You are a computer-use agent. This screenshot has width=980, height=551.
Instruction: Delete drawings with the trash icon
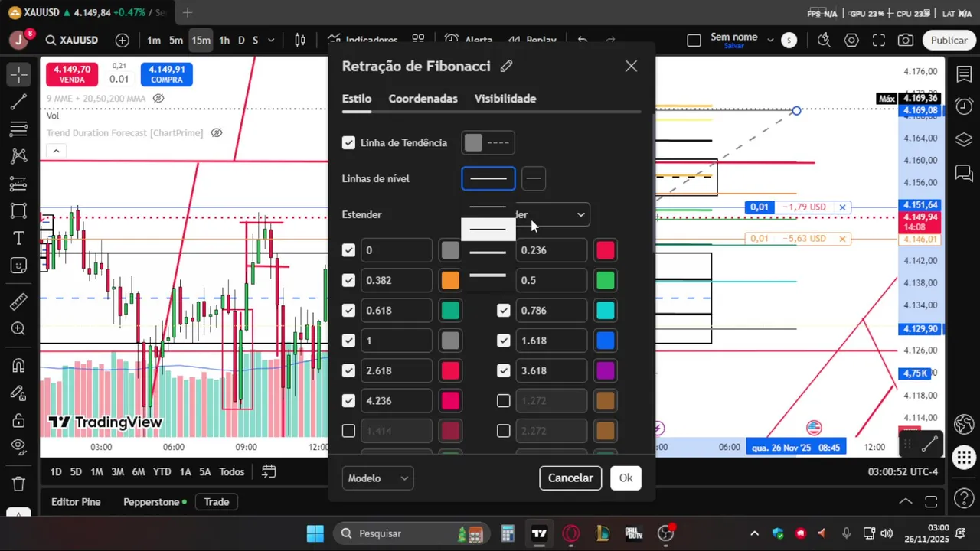19,484
